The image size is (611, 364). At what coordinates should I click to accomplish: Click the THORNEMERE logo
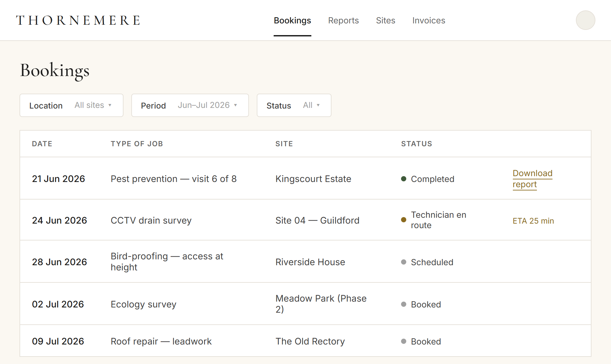pyautogui.click(x=78, y=20)
